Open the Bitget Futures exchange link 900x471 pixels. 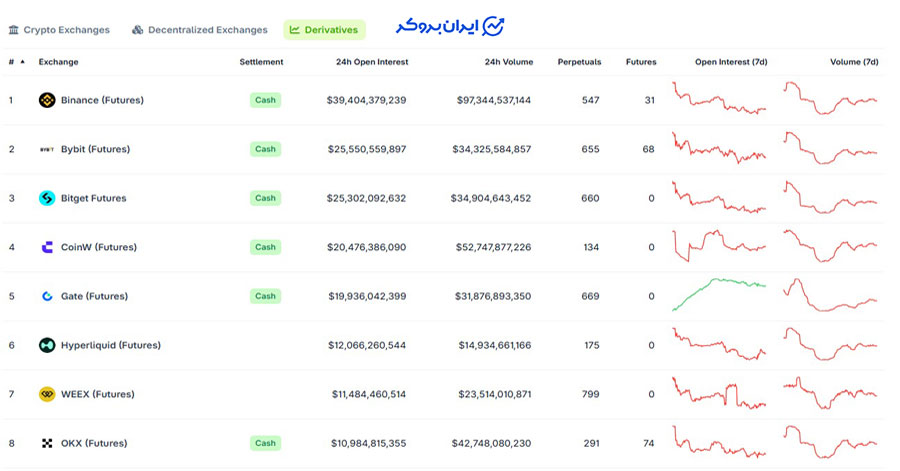pos(94,198)
